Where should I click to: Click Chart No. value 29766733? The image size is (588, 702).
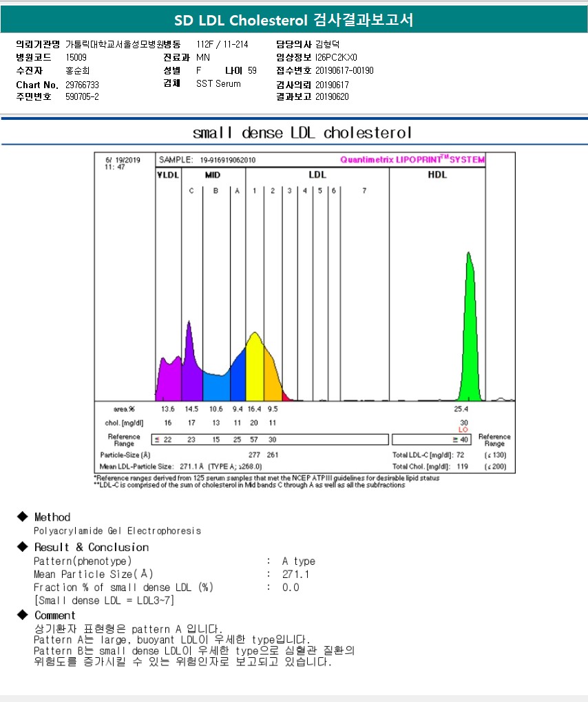pos(83,85)
